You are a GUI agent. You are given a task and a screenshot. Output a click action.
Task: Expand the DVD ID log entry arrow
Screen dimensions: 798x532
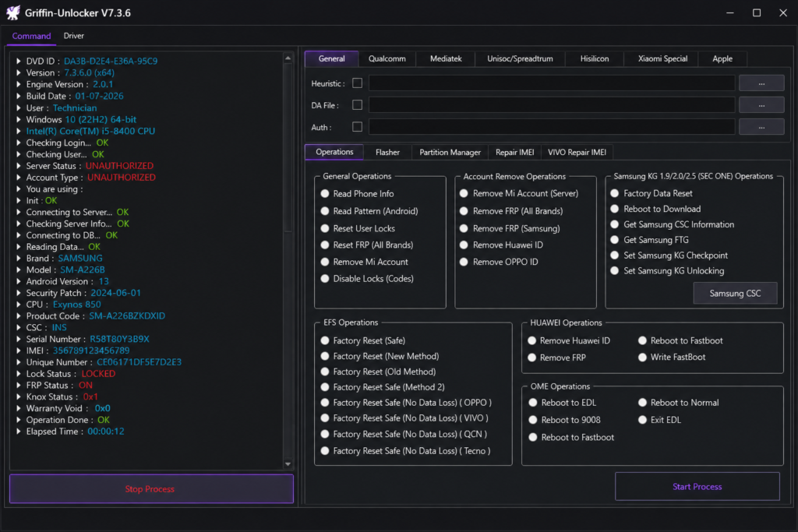tap(19, 61)
